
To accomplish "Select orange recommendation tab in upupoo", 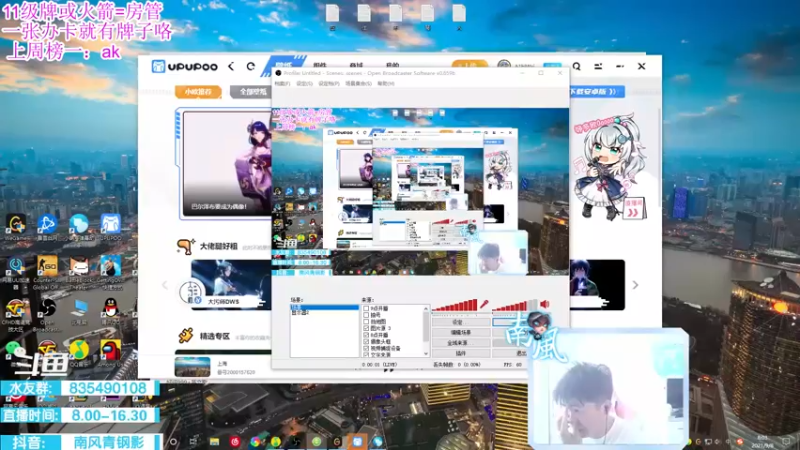I will pos(198,92).
